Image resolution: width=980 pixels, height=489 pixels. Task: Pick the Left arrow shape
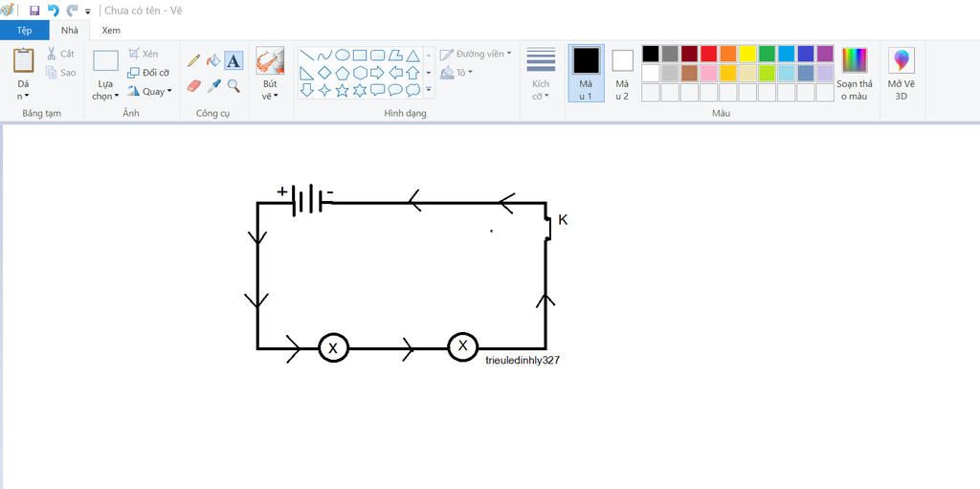pos(395,73)
